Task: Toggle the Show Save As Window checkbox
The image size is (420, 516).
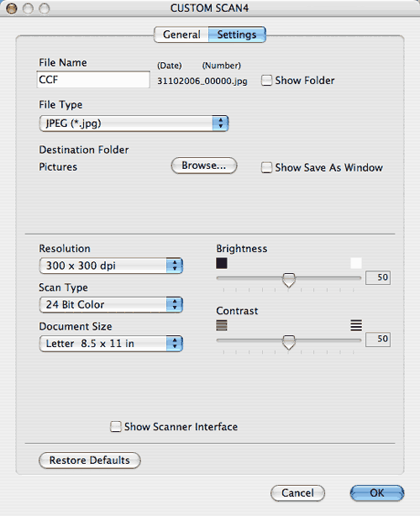Action: tap(266, 167)
